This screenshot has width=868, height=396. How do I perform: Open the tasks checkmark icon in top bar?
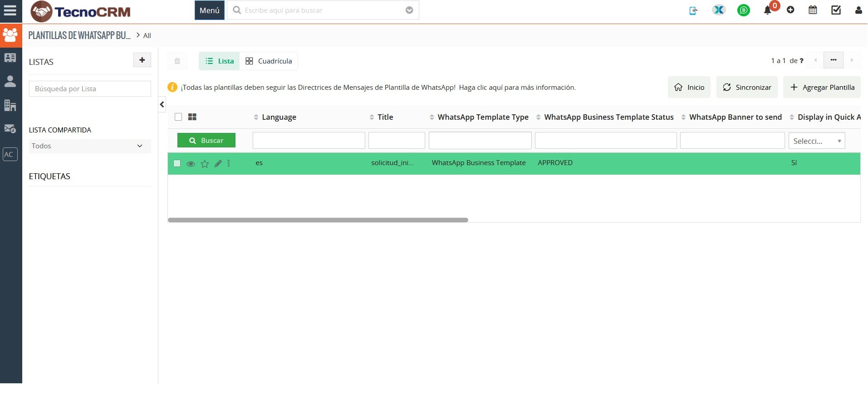(836, 10)
